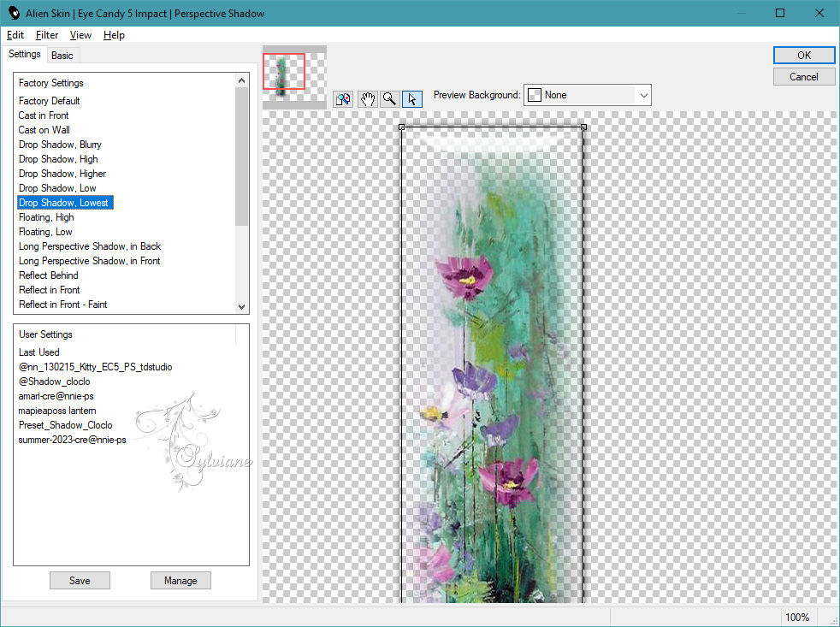Click the Alien Skin app icon in title bar
The height and width of the screenshot is (627, 840).
(14, 13)
